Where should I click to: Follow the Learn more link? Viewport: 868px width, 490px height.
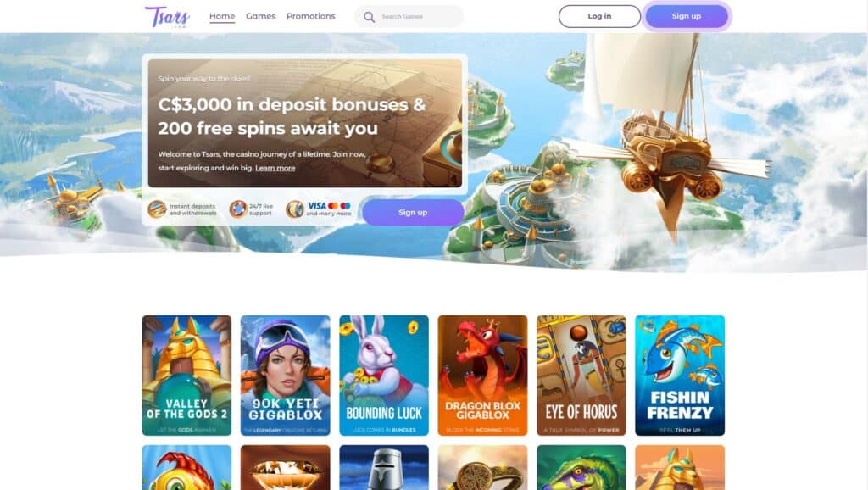point(275,168)
